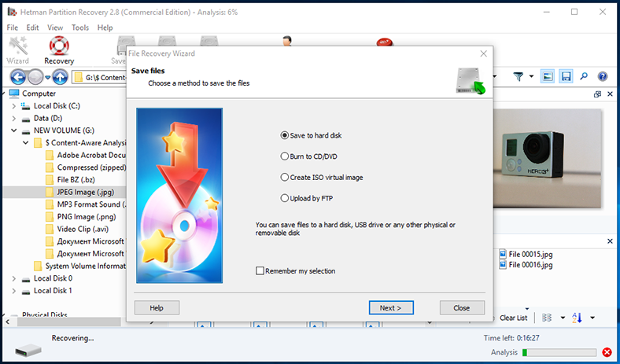The image size is (620, 364).
Task: Click Clear List in recovery list
Action: (513, 318)
